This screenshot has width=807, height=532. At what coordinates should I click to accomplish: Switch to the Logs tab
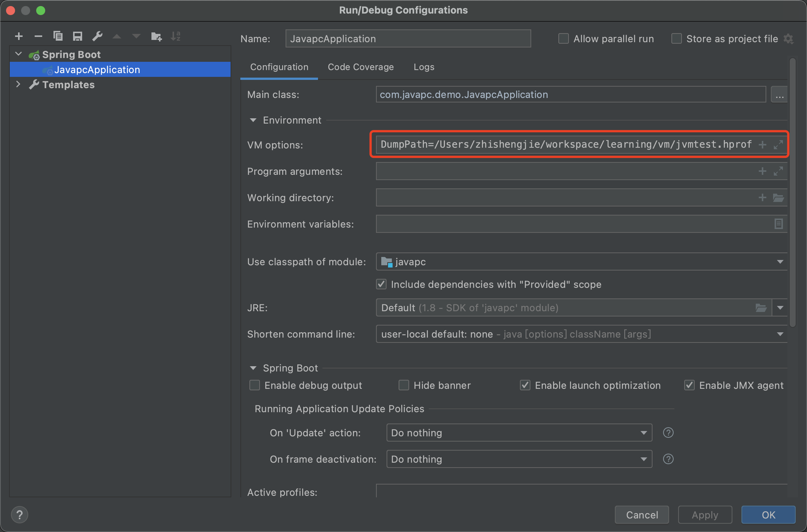[x=424, y=67]
